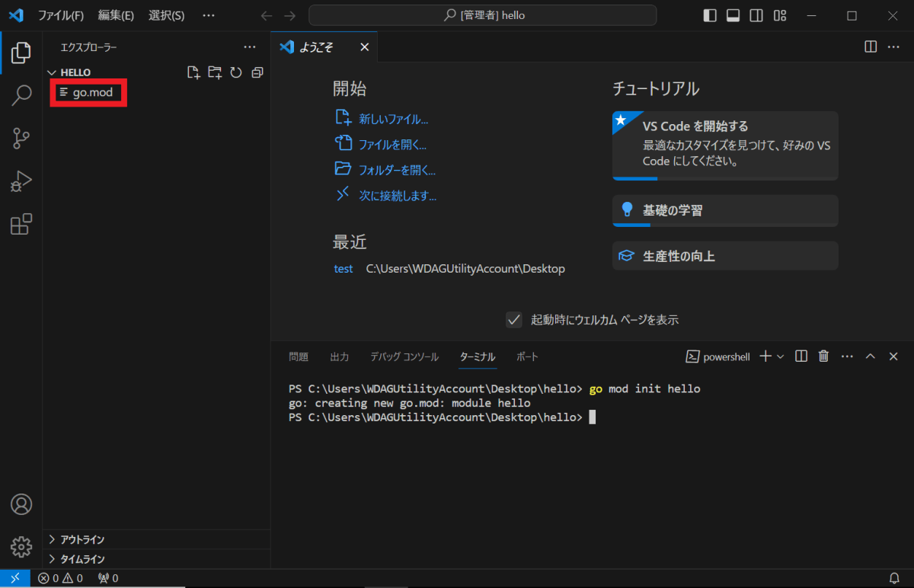Open the recent test folder link
Screen dimensions: 914x588
click(x=343, y=268)
